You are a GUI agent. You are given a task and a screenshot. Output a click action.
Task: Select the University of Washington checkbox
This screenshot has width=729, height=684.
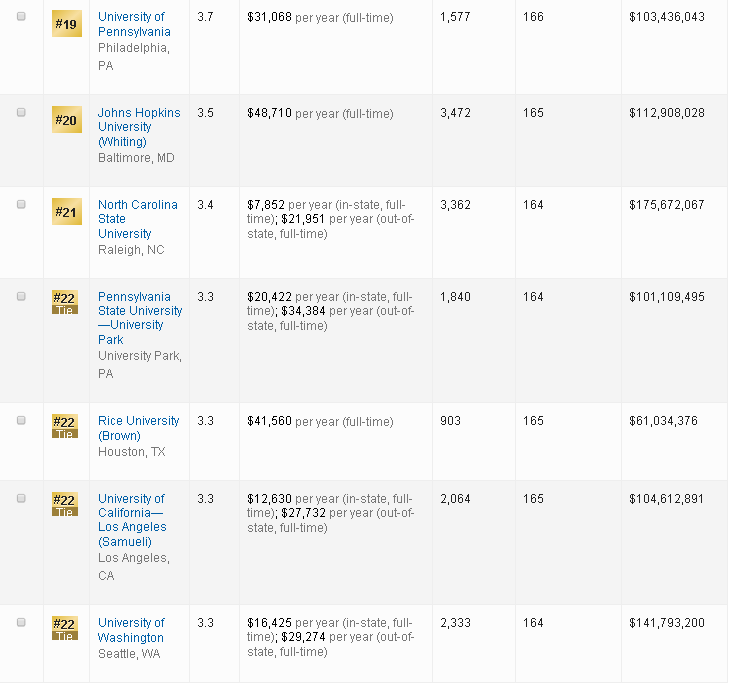coord(21,622)
